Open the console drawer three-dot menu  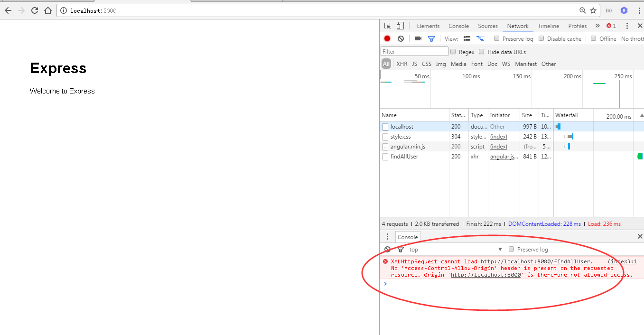(387, 237)
